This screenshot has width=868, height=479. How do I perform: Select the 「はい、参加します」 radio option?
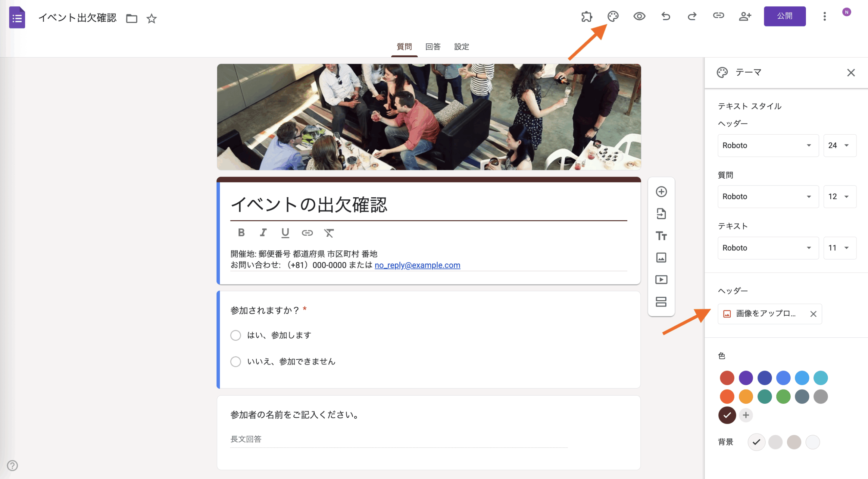[236, 335]
